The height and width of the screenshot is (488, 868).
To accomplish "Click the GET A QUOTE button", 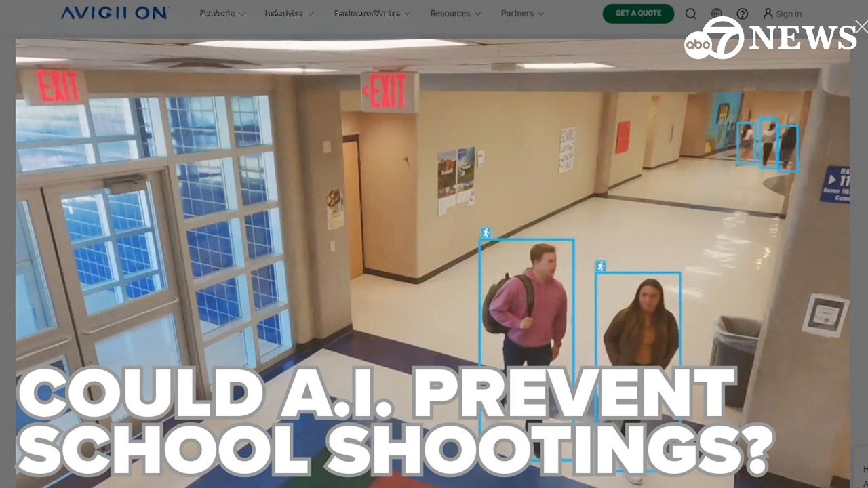I will [x=638, y=14].
